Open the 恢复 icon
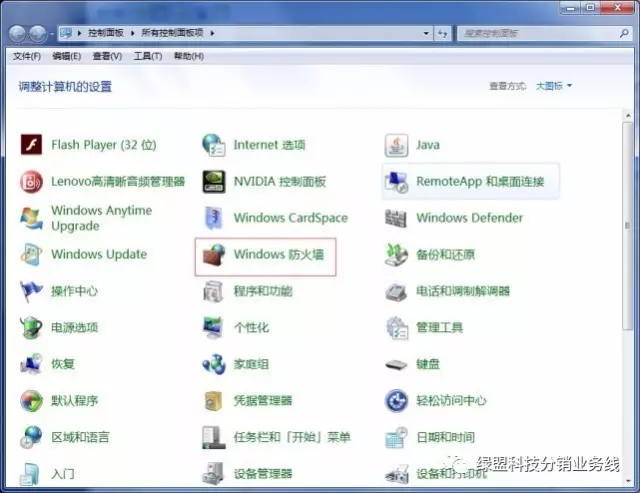The height and width of the screenshot is (493, 640). [x=31, y=364]
